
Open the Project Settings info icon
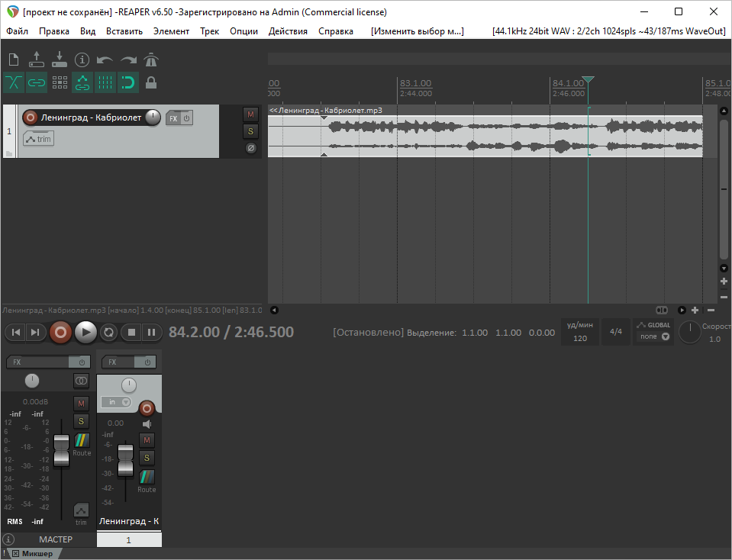tap(82, 60)
